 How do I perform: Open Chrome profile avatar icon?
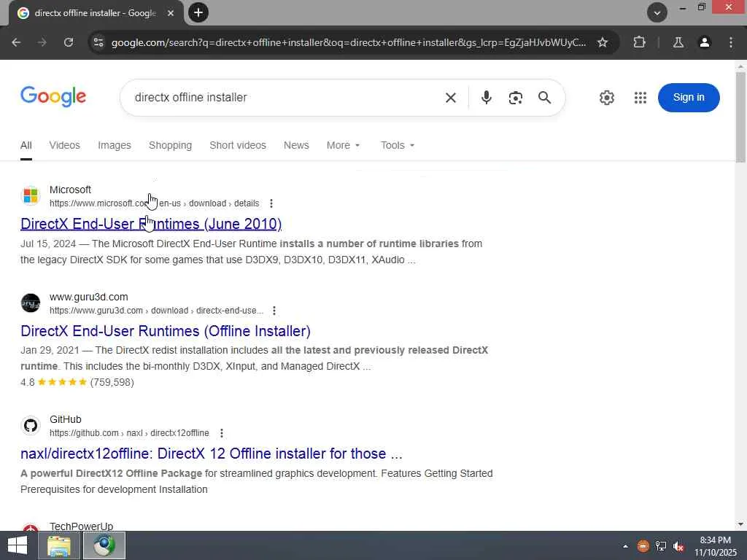tap(704, 42)
